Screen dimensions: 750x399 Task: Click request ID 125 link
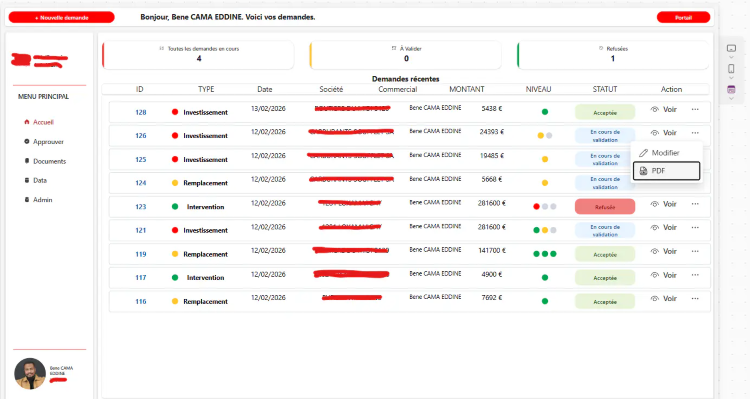coord(141,159)
